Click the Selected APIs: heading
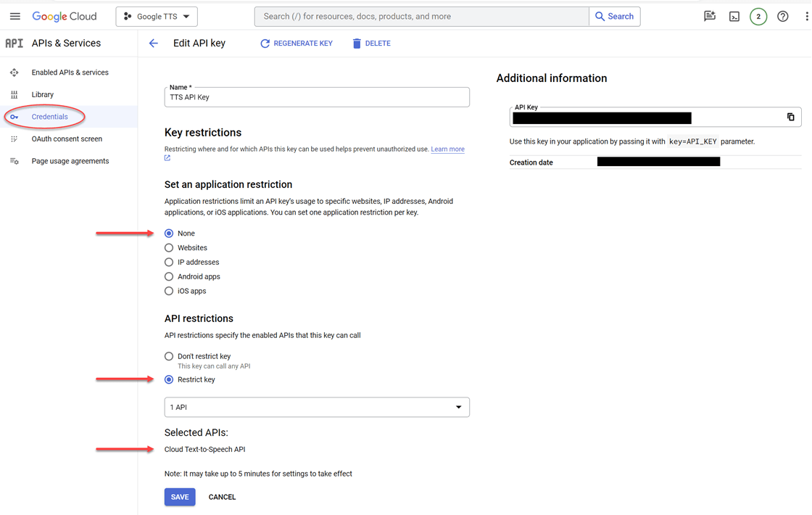 196,432
